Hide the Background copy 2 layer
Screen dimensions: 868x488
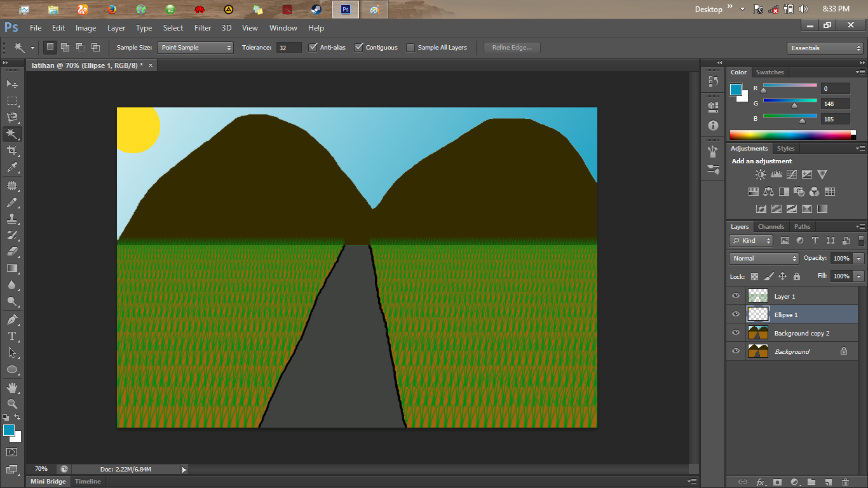(x=735, y=332)
